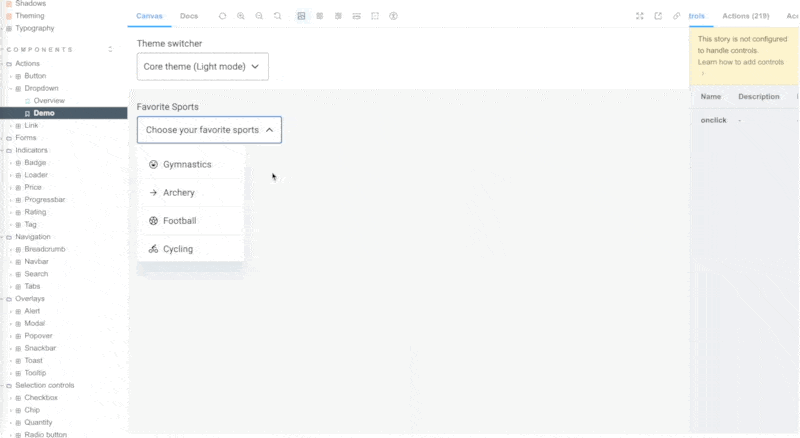Enable the measure tool icon
The width and height of the screenshot is (800, 438).
point(357,16)
